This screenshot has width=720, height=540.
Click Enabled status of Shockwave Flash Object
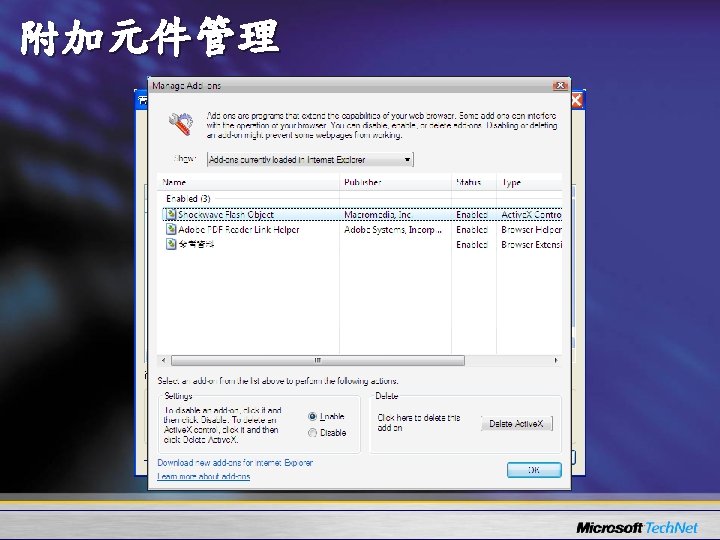tap(472, 214)
